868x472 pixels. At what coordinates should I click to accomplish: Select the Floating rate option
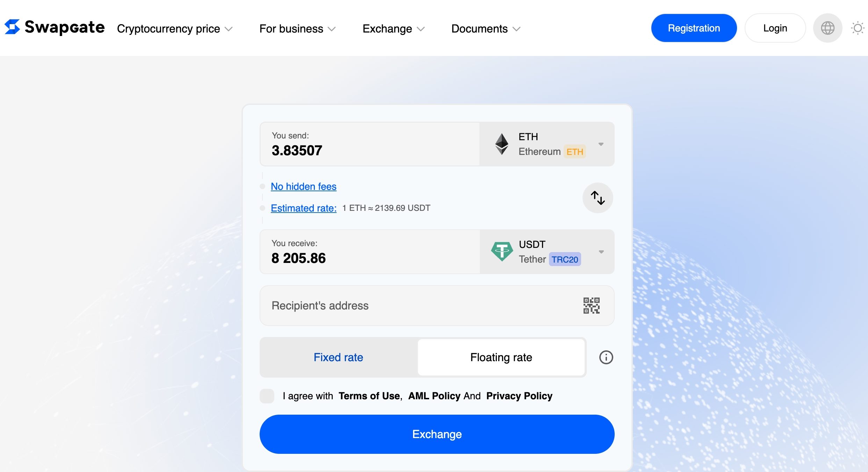pos(501,357)
